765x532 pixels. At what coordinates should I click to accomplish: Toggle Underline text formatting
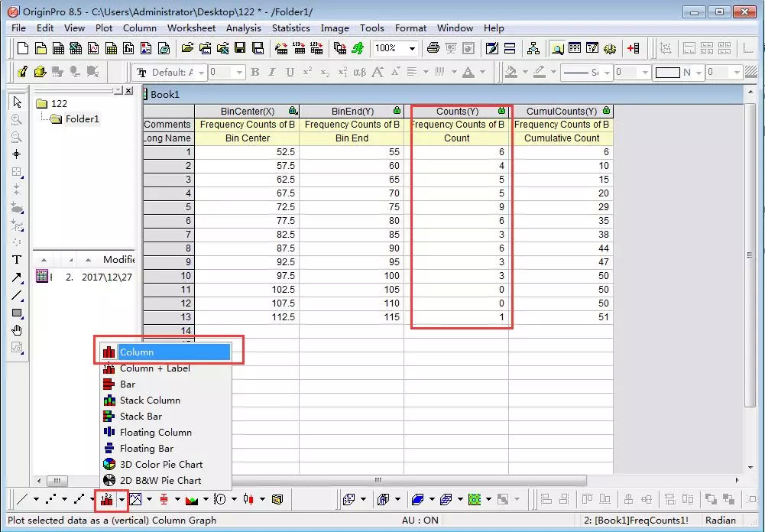point(290,73)
